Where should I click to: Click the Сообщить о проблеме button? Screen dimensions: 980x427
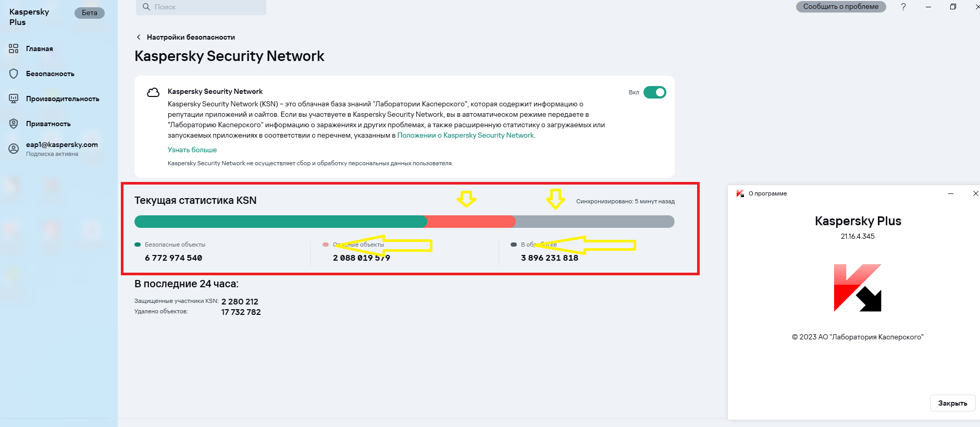pos(841,7)
